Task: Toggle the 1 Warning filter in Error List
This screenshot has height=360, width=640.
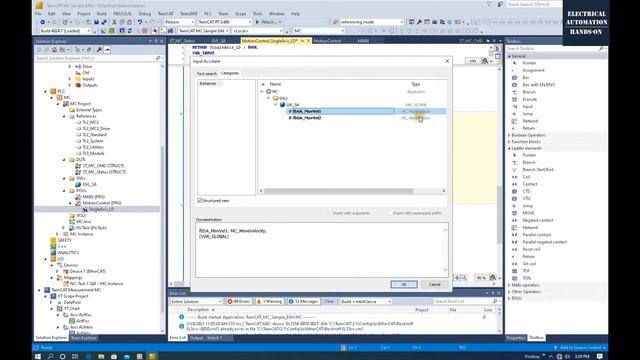Action: (269, 301)
